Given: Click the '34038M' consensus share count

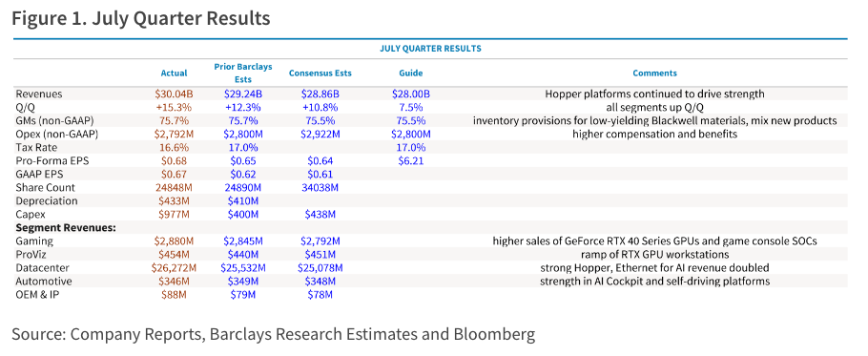Looking at the screenshot, I should pyautogui.click(x=320, y=188).
